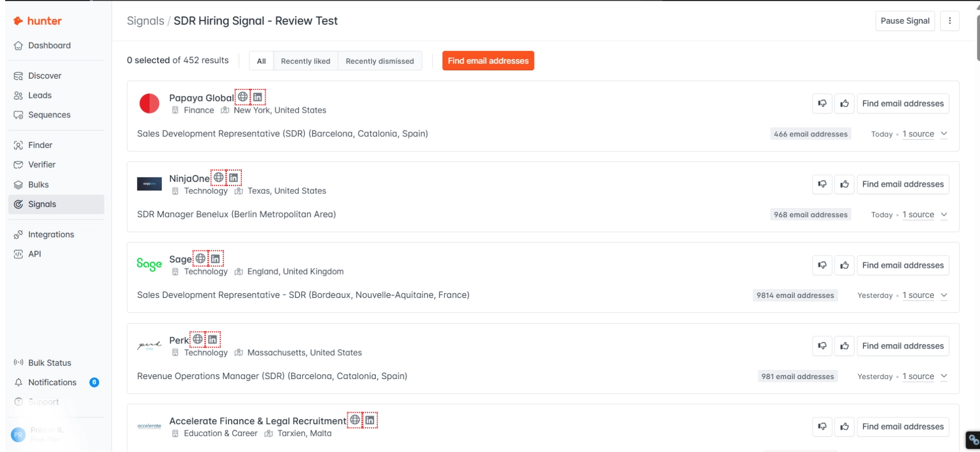
Task: Switch to Recently liked tab
Action: pos(305,61)
